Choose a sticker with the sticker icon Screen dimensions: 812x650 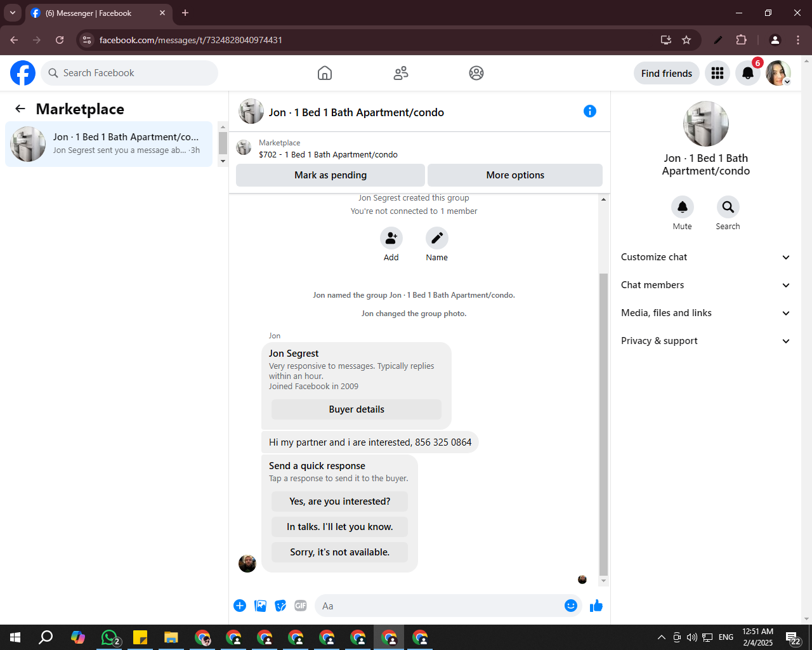click(x=280, y=606)
